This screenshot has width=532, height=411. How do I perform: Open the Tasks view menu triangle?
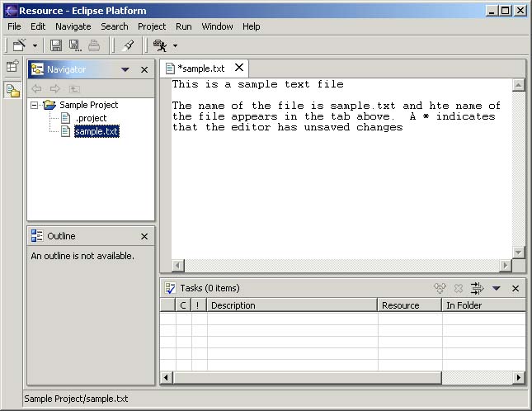click(497, 289)
